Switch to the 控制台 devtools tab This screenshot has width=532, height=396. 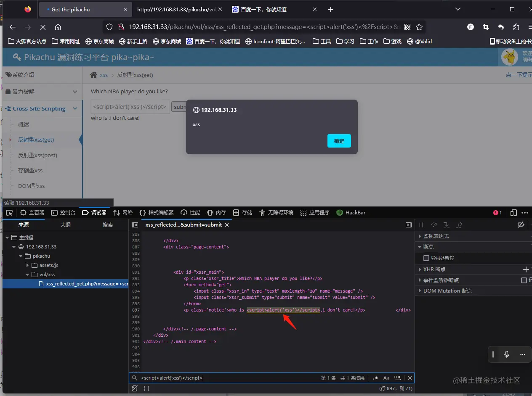coord(64,213)
